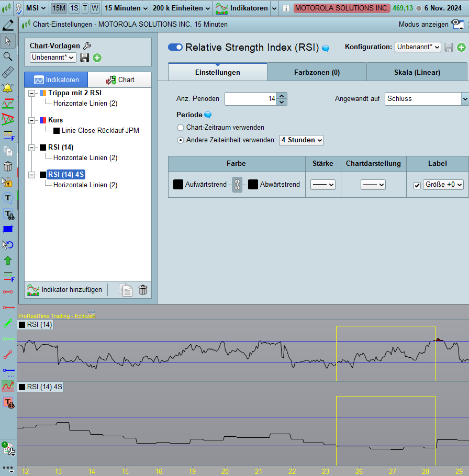Click green plus to add configuration

[x=461, y=47]
